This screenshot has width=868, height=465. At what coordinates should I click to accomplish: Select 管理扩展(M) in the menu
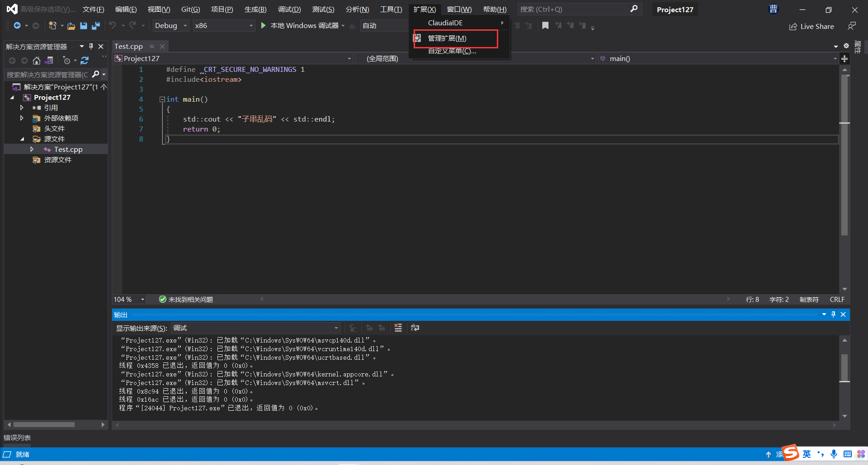tap(459, 38)
